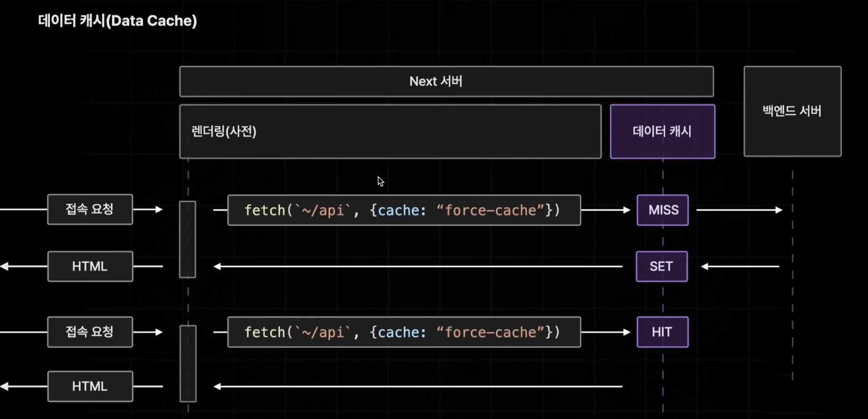Select the first 접속 요청 box
Viewport: 868px width, 419px height.
[x=90, y=209]
